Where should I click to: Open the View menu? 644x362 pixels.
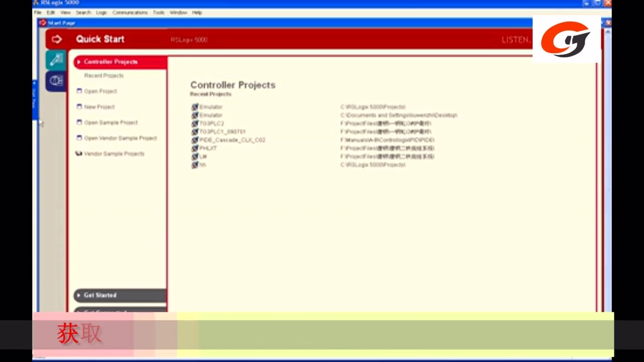pyautogui.click(x=65, y=13)
